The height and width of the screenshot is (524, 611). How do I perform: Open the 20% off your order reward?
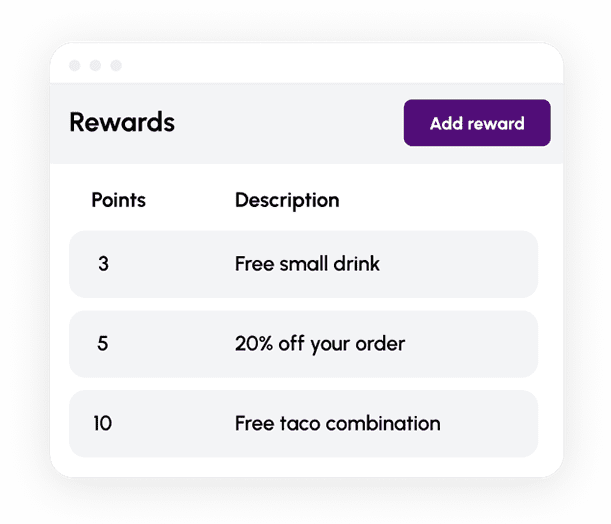coord(320,344)
